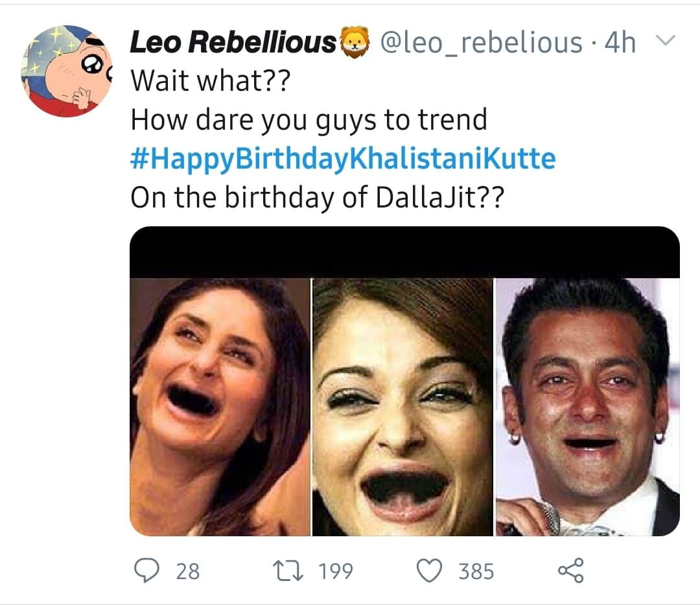The image size is (700, 605).
Task: Click the Leo Rebellious display name
Action: point(233,43)
